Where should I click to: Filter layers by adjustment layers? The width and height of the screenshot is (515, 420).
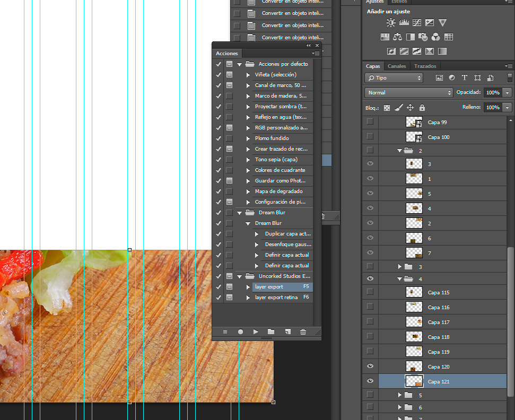click(x=452, y=78)
